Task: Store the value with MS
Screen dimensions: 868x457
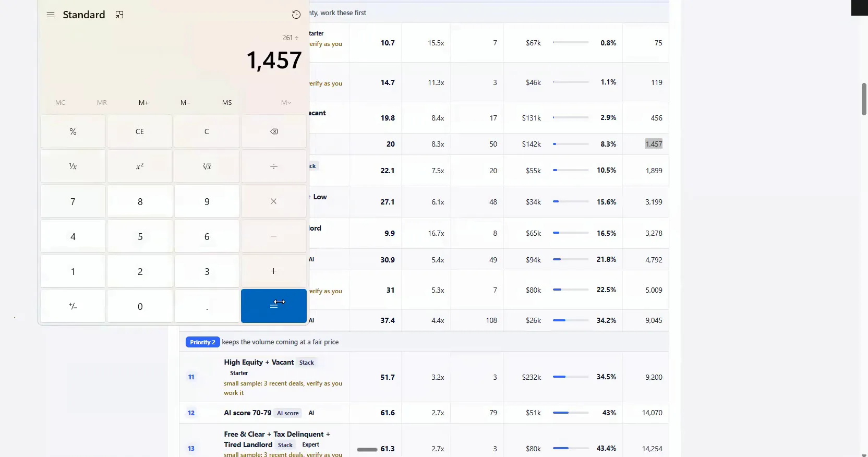Action: point(227,103)
